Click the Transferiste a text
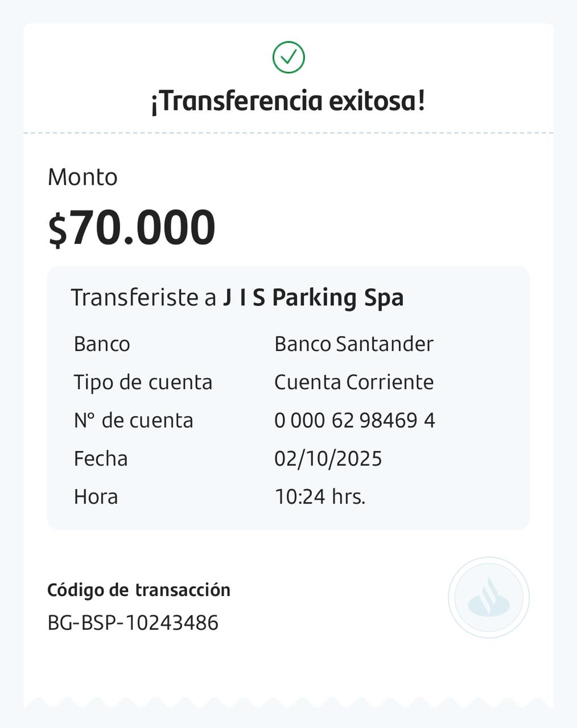 pos(144,297)
